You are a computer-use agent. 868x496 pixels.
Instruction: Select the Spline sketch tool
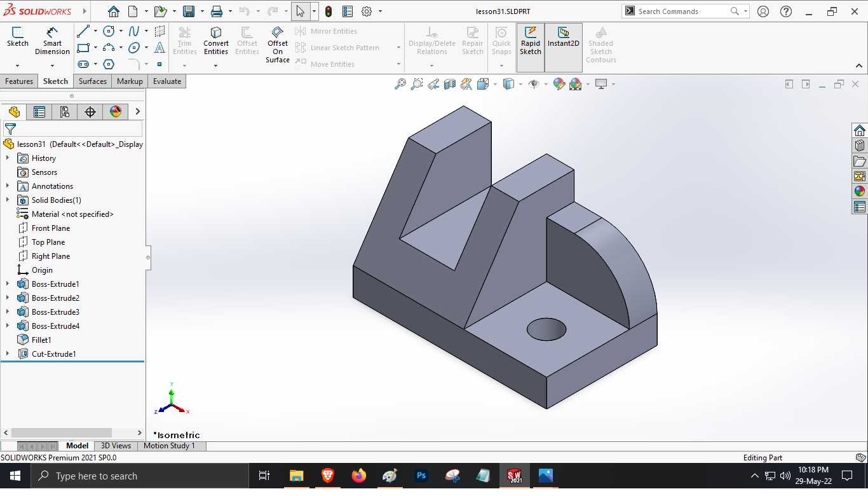(x=134, y=31)
